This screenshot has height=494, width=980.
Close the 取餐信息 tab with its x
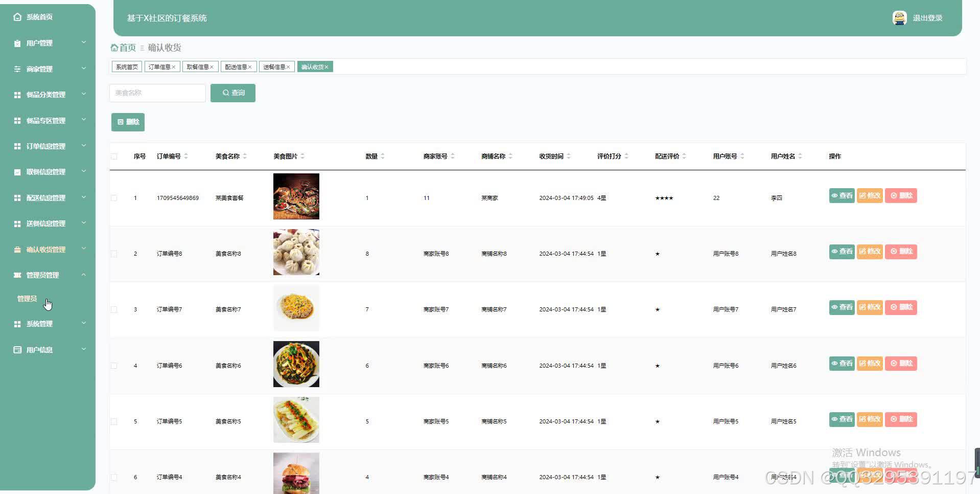[x=212, y=67]
